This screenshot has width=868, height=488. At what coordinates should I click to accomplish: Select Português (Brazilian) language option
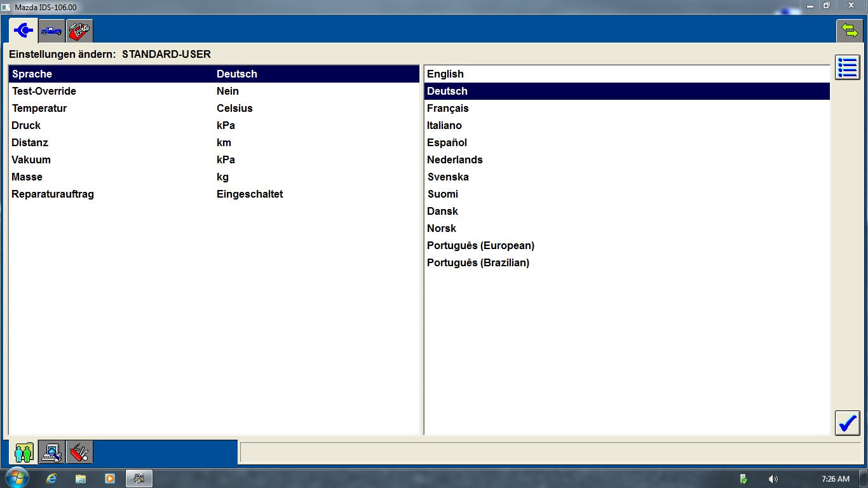(478, 263)
